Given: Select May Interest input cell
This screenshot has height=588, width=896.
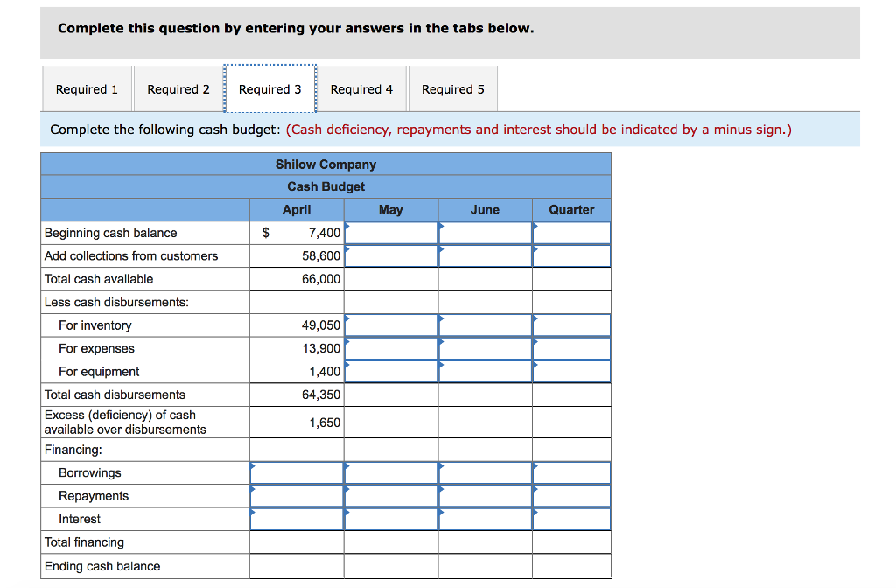Looking at the screenshot, I should tap(391, 520).
